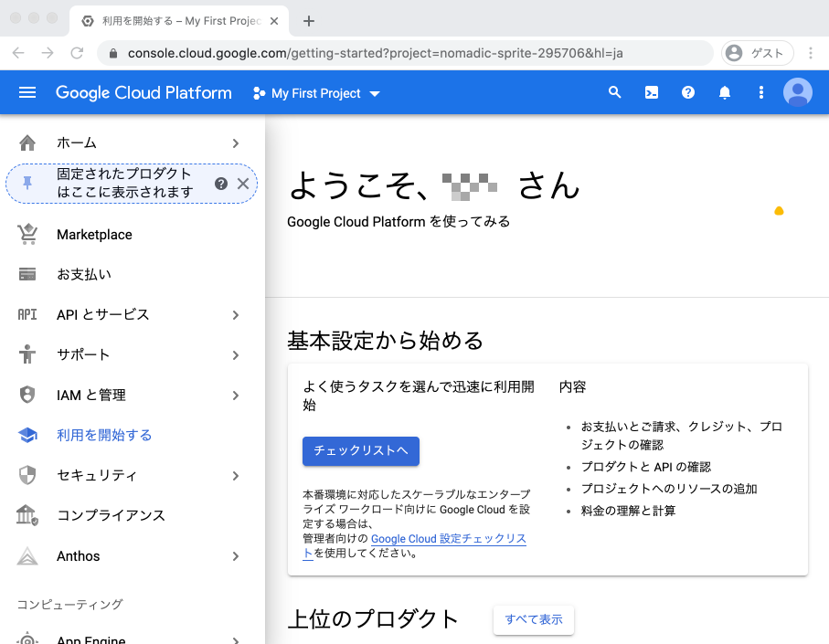
Task: Click the account avatar in header
Action: pyautogui.click(x=797, y=92)
